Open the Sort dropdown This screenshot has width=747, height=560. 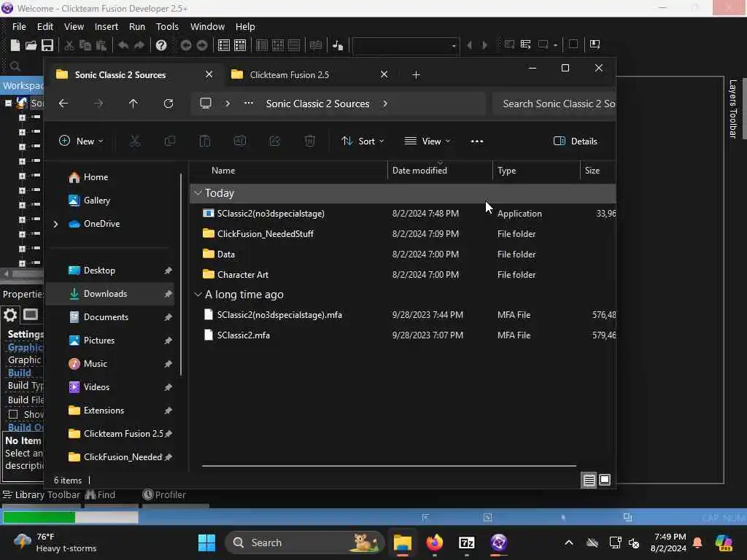point(363,141)
